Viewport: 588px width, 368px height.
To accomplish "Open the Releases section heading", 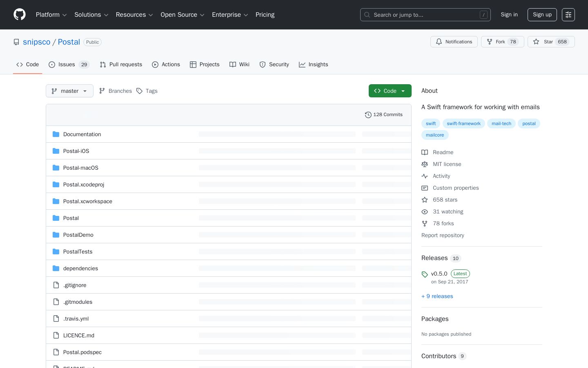I will click(441, 258).
